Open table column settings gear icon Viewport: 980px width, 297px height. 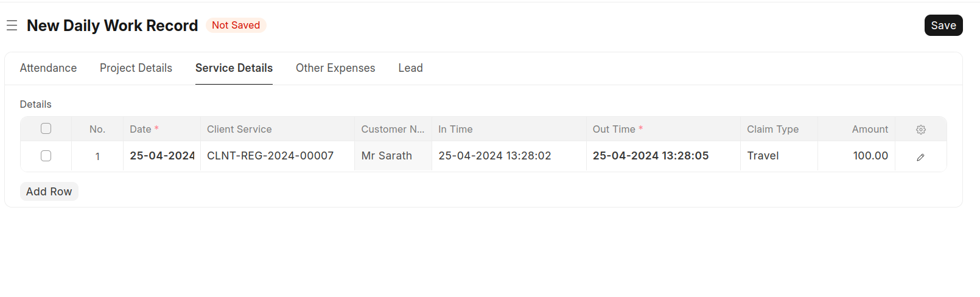coord(920,130)
